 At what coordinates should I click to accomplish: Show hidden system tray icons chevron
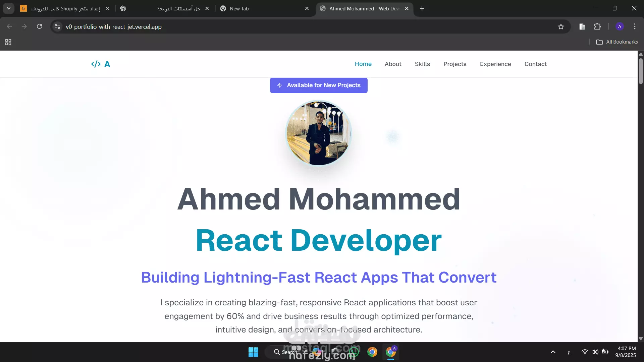(x=553, y=352)
